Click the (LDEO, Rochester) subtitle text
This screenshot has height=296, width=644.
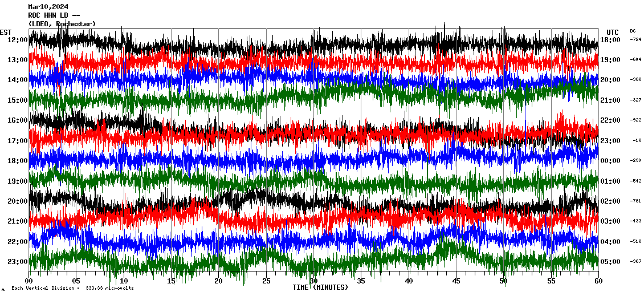[62, 23]
